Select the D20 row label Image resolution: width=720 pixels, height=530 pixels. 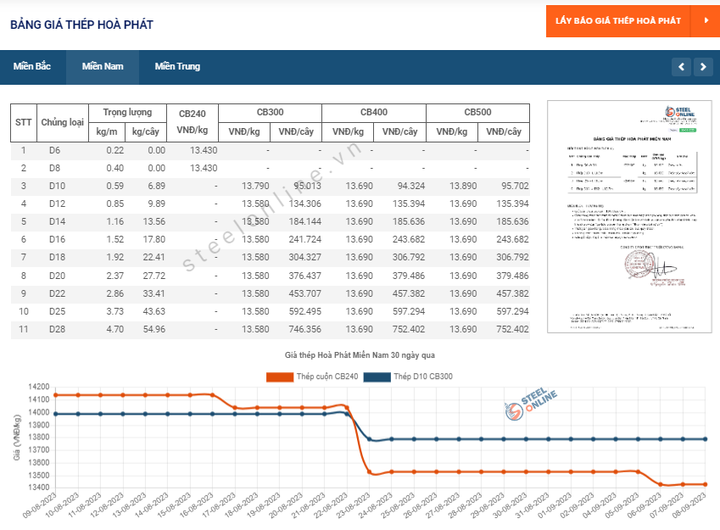pos(57,276)
